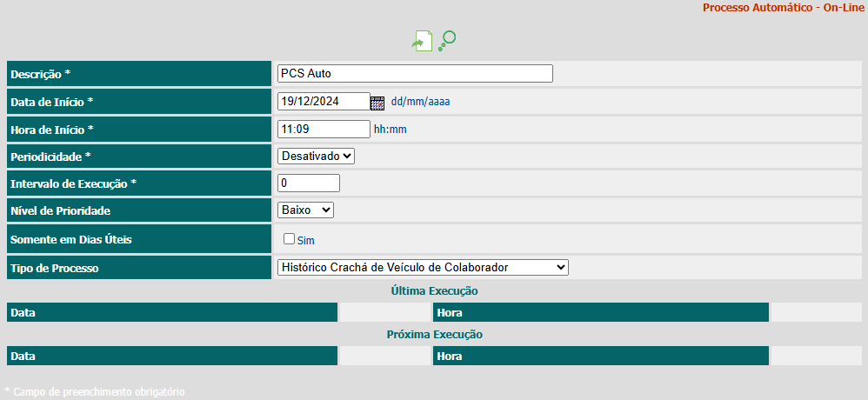Click the green arrow document save icon

tap(422, 42)
